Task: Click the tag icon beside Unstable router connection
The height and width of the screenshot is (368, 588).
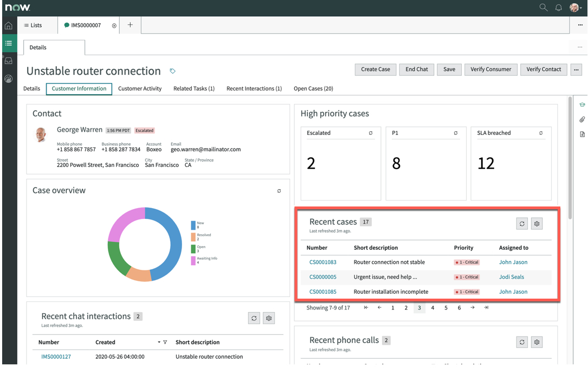Action: (172, 71)
